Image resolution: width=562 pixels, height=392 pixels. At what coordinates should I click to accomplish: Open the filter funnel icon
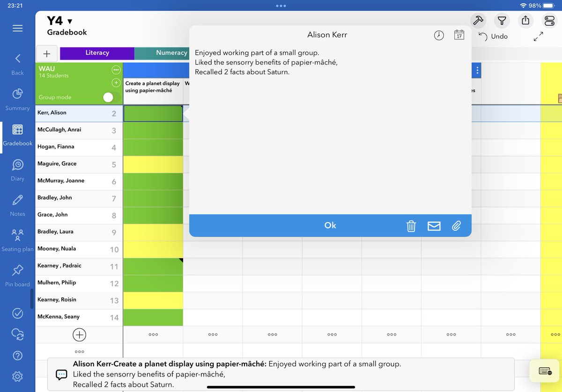[502, 21]
